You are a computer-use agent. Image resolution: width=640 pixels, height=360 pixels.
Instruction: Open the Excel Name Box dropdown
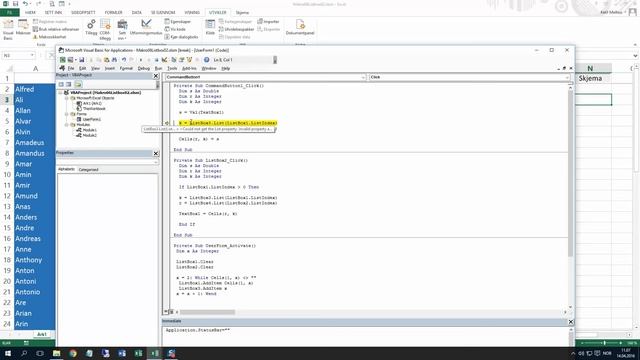tap(32, 55)
